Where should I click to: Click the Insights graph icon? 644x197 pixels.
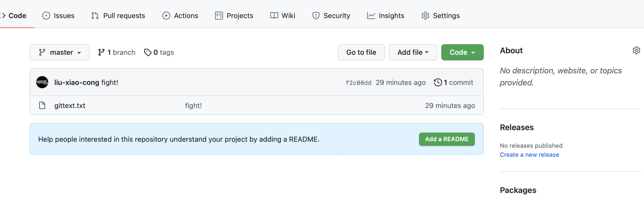(x=371, y=16)
